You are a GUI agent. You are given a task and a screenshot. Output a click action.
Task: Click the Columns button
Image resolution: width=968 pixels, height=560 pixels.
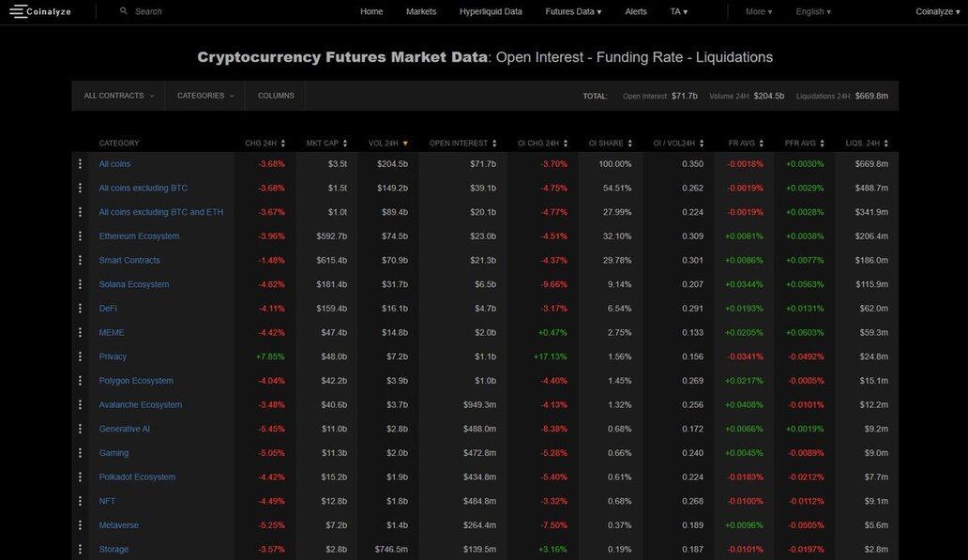(x=276, y=96)
